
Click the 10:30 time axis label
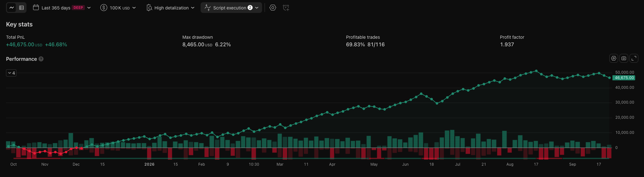click(254, 164)
